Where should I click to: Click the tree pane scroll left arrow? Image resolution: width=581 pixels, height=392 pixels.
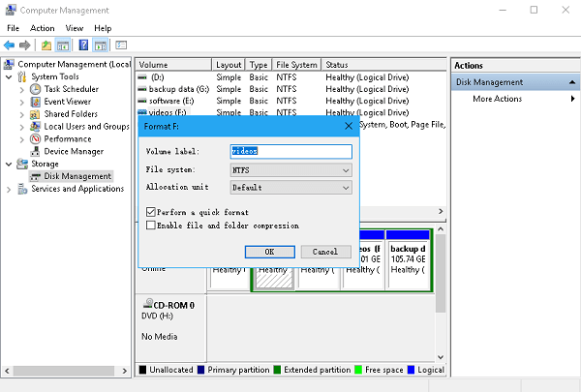[7, 371]
